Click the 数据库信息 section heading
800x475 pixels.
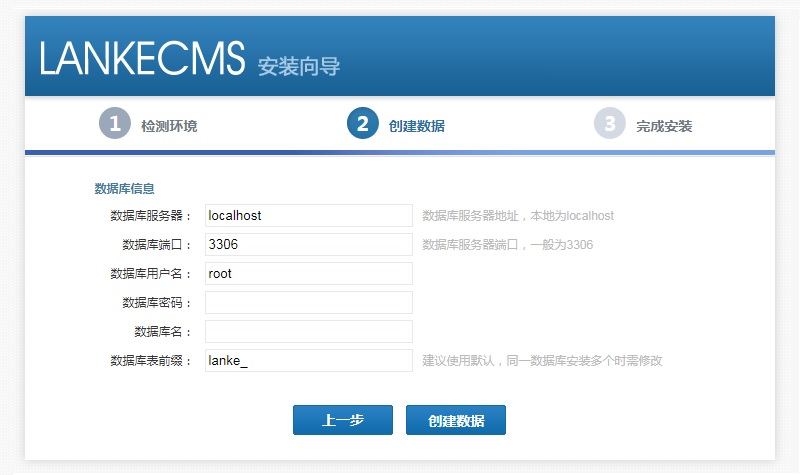(124, 188)
